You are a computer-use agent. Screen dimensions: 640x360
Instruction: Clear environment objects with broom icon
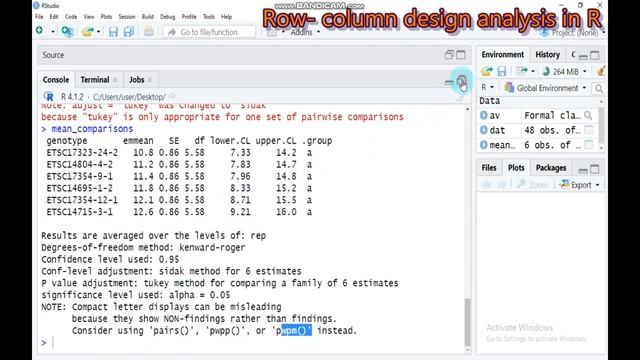click(x=601, y=71)
